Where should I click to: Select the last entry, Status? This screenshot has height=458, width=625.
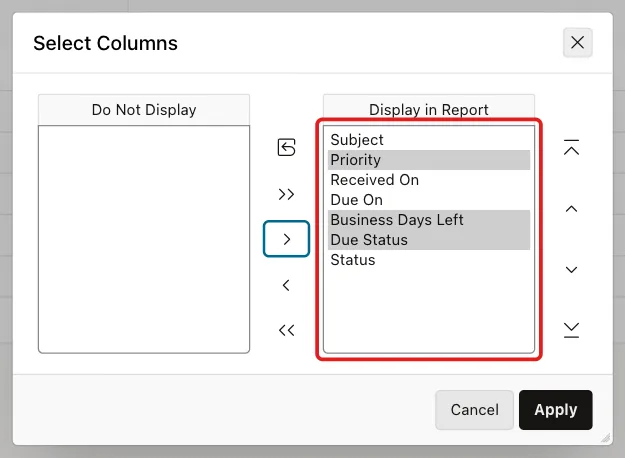(429, 260)
